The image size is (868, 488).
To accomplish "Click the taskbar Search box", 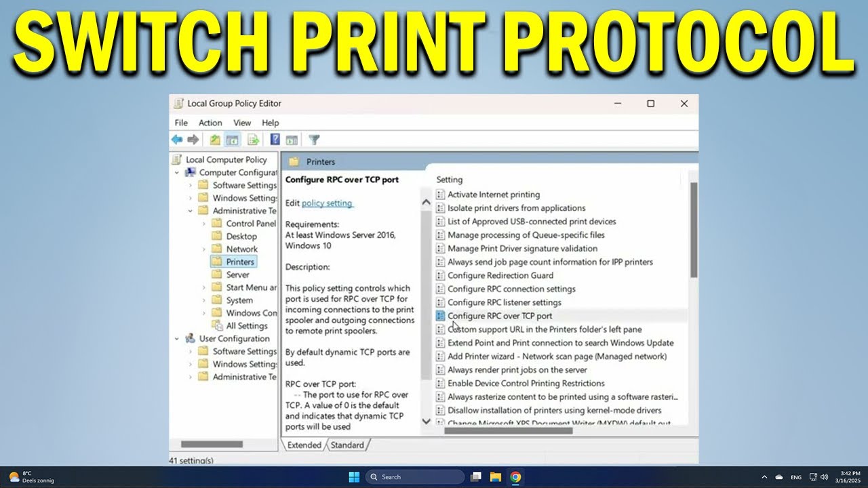I will coord(415,476).
